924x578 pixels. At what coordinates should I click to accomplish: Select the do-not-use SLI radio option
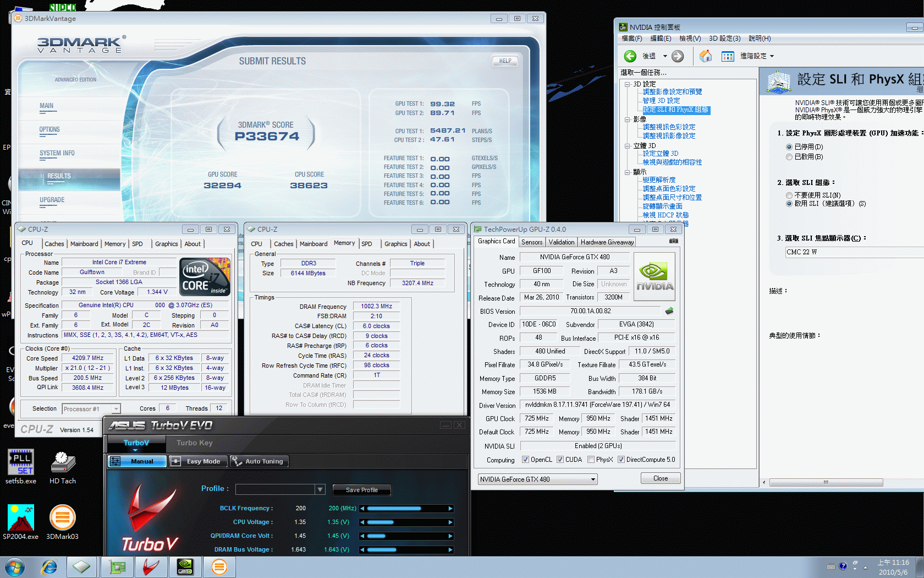[x=789, y=195]
